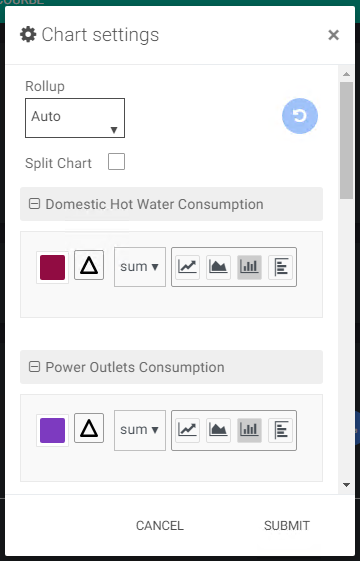Choose column chart for Power Outlets Consumption

249,430
